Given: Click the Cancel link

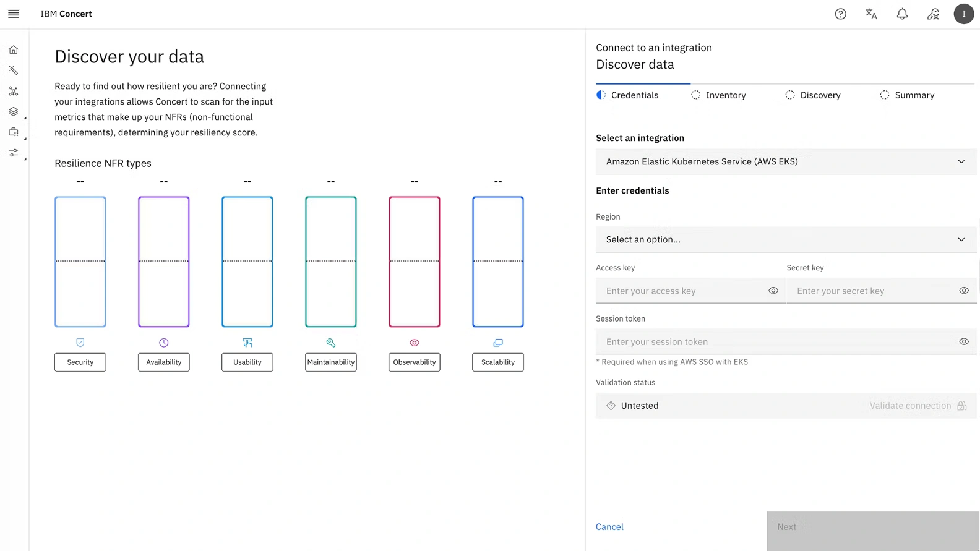Looking at the screenshot, I should coord(609,527).
